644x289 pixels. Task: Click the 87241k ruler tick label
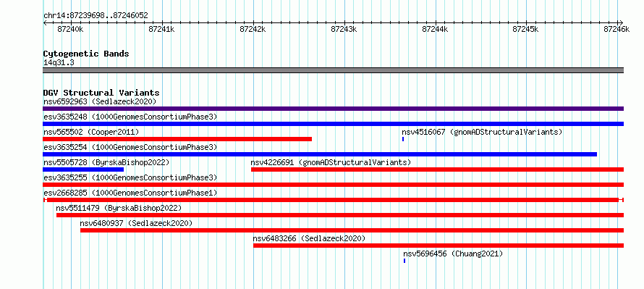[162, 29]
